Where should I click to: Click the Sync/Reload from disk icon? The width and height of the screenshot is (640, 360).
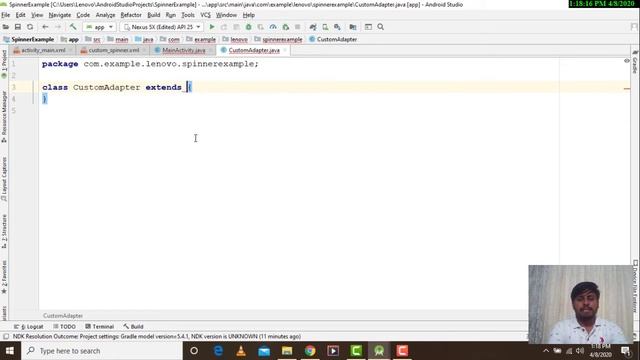[x=30, y=27]
